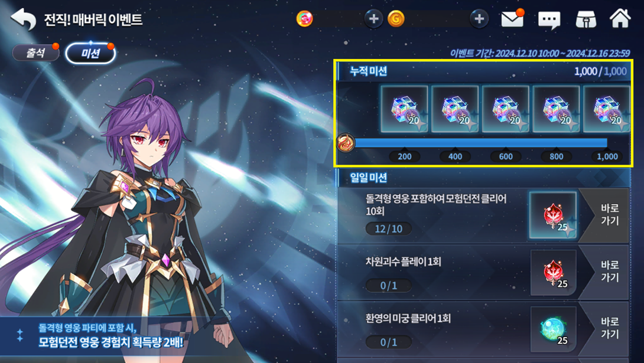Claim the 200-point cube reward
644x363 pixels.
tap(404, 109)
